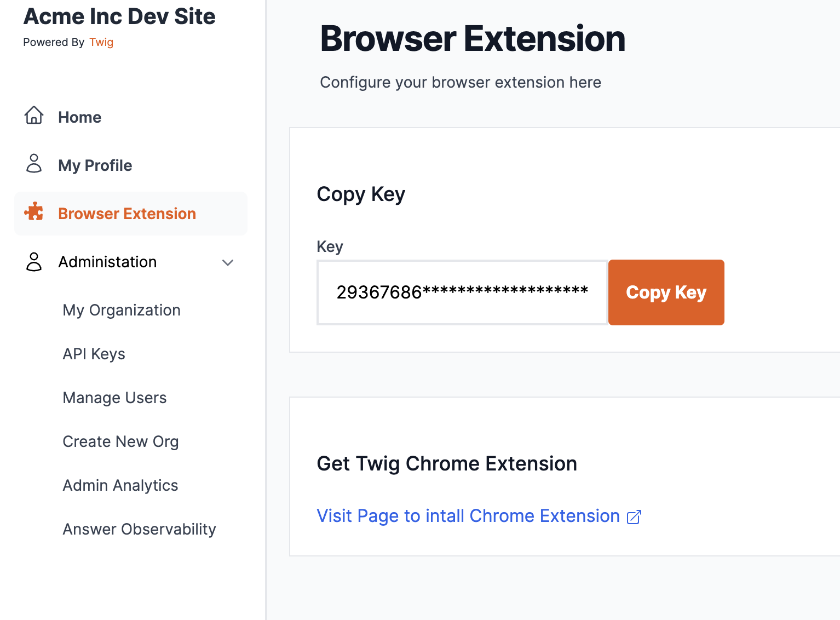
Task: Click the My Profile person icon
Action: (34, 164)
